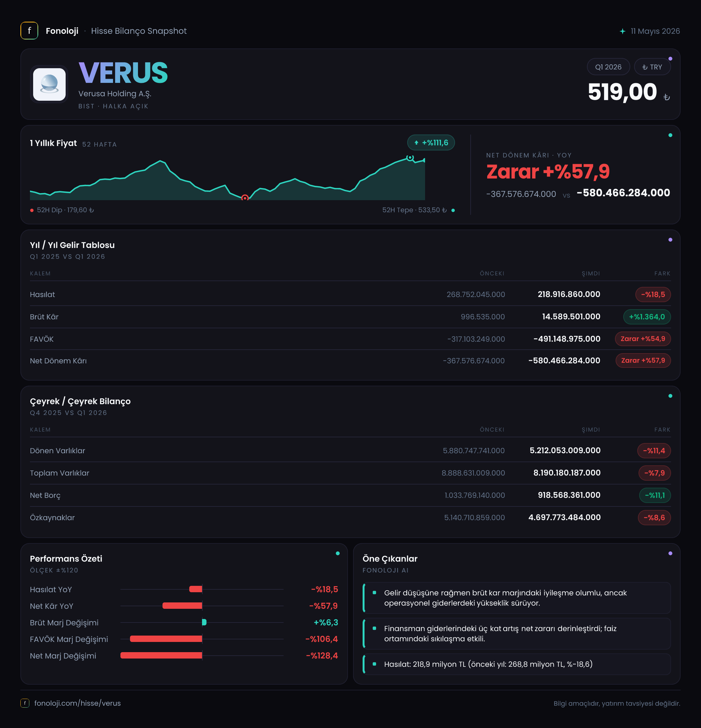Click the Dönen Varlıklar value 5.212.053.009.000
701x728 pixels.
pos(565,451)
